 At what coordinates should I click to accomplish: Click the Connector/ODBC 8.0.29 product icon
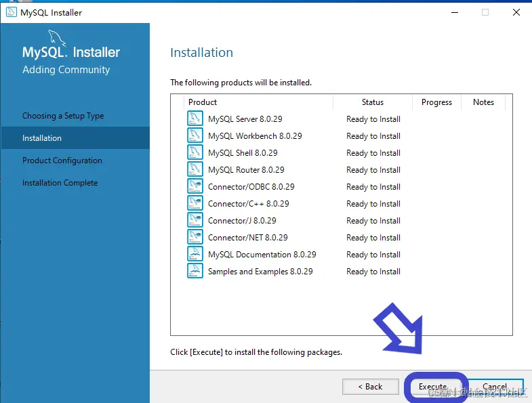(x=195, y=186)
